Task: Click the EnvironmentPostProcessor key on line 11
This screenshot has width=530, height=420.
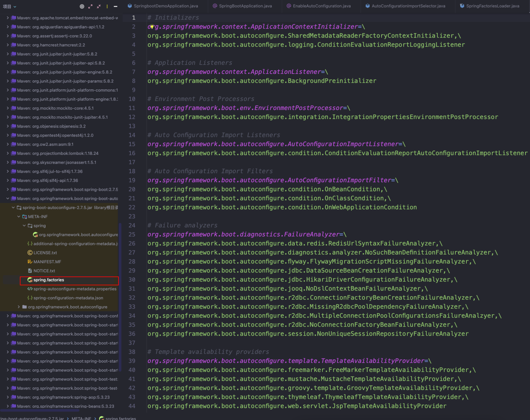Action: (x=245, y=108)
